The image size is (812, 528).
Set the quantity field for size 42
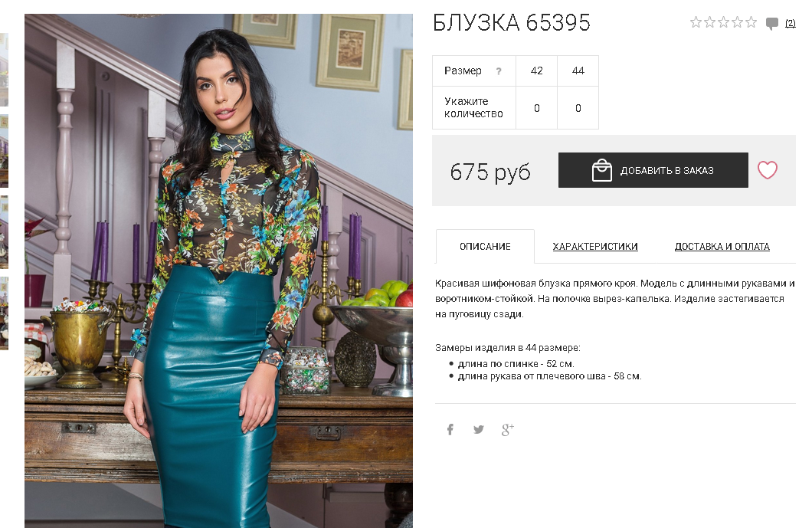(x=536, y=108)
